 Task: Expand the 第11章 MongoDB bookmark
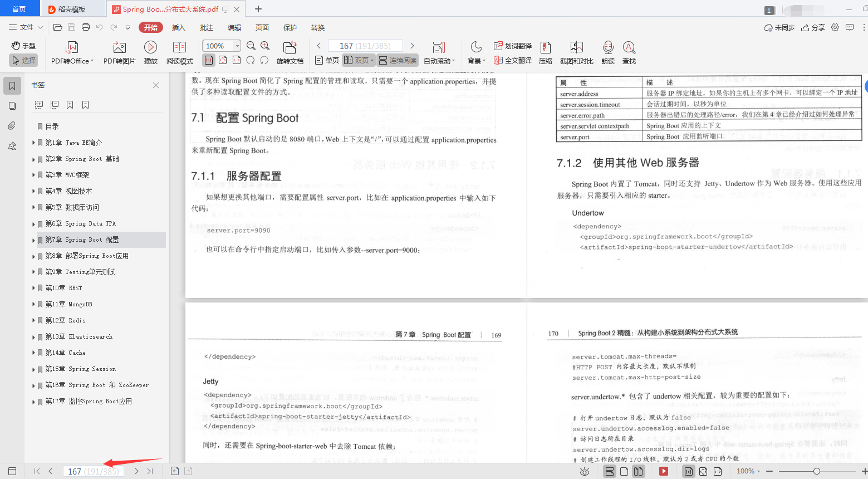[33, 305]
